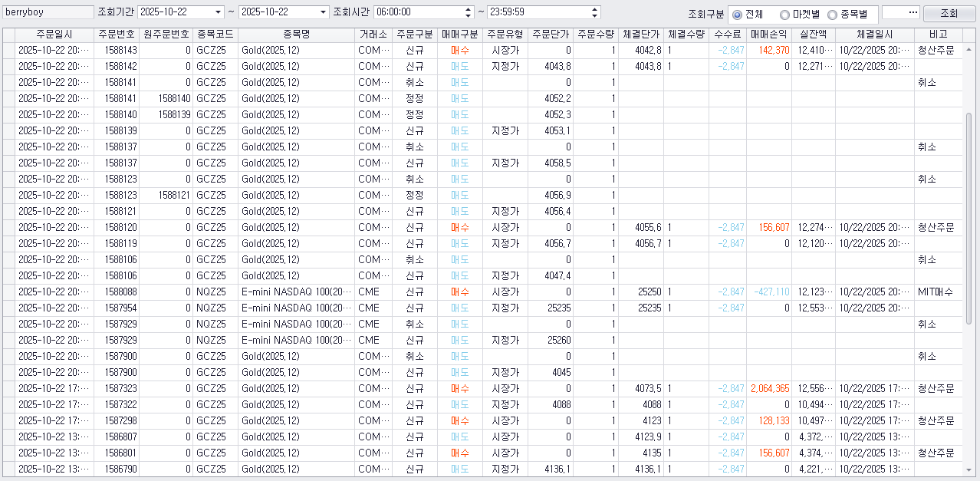Open the start date dropdown calendar
The width and height of the screenshot is (980, 481).
(x=219, y=12)
